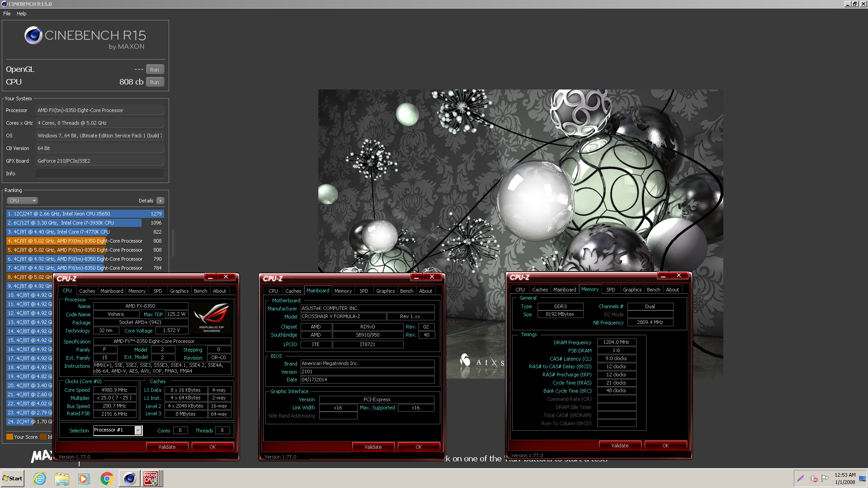
Task: Open Memory tab in middle CPU-Z window
Action: (343, 291)
